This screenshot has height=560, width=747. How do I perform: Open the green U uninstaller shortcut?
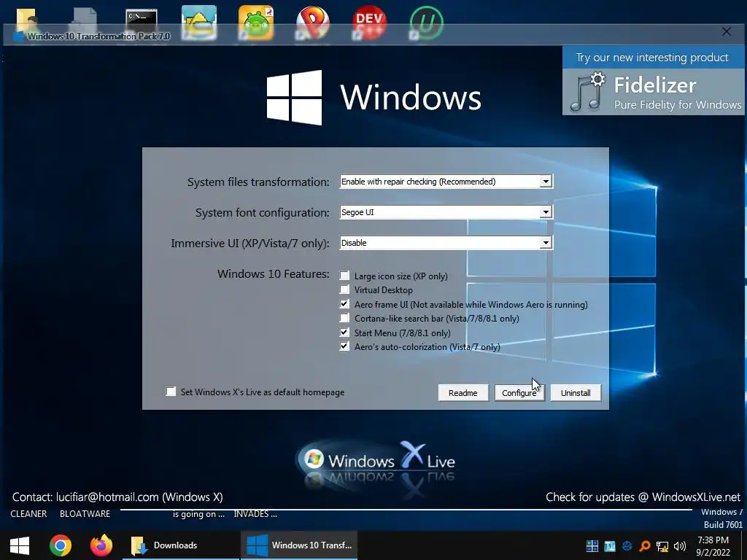pyautogui.click(x=426, y=23)
